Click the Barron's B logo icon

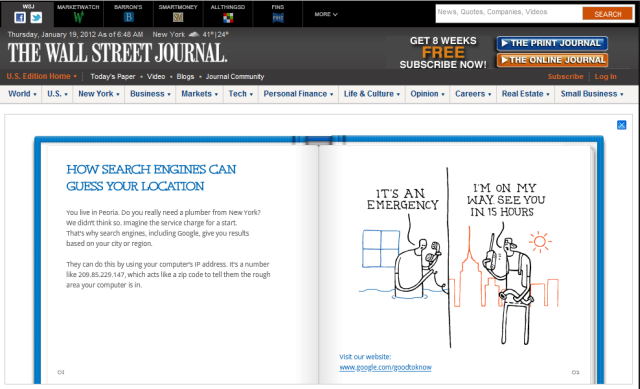click(x=129, y=17)
